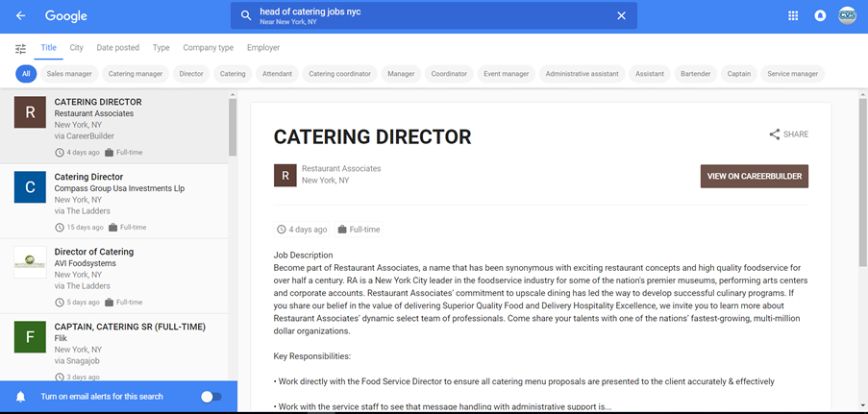Open the filter sliders icon
The image size is (868, 414).
point(20,49)
